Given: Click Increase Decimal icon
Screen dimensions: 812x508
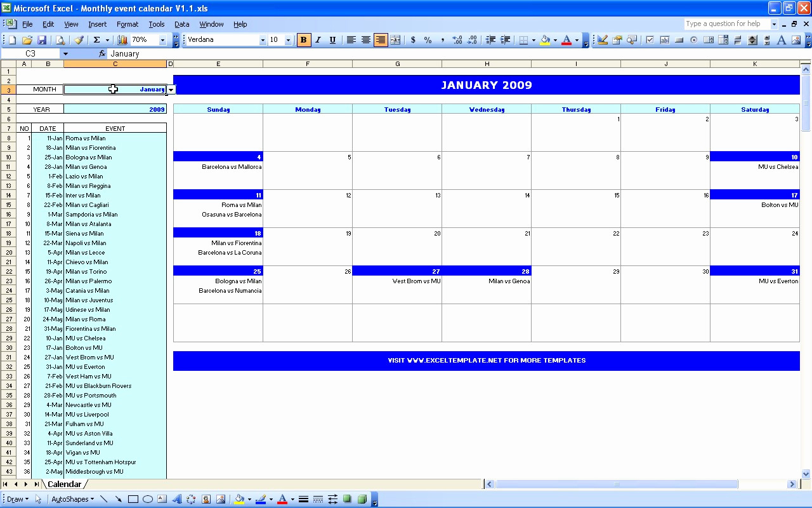Looking at the screenshot, I should pos(457,40).
